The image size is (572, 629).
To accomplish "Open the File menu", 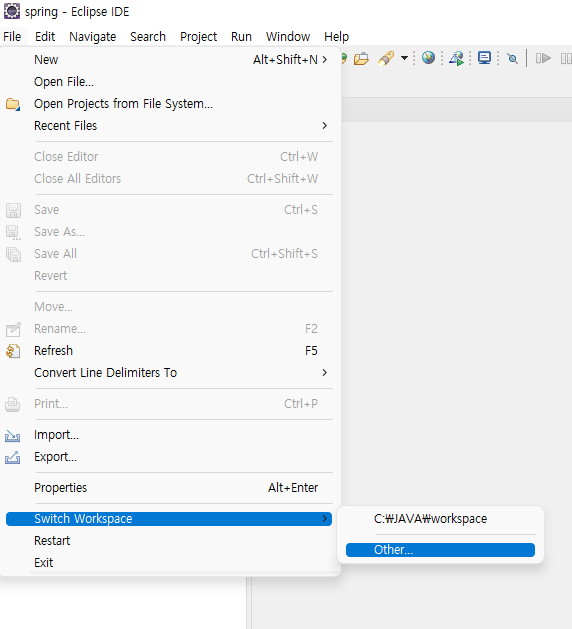I will [x=12, y=37].
